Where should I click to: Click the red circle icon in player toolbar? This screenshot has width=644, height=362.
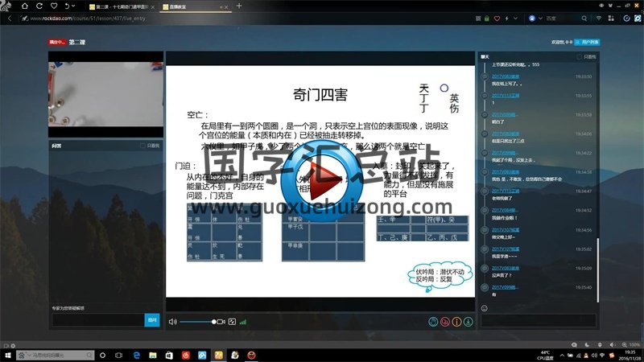coord(444,322)
